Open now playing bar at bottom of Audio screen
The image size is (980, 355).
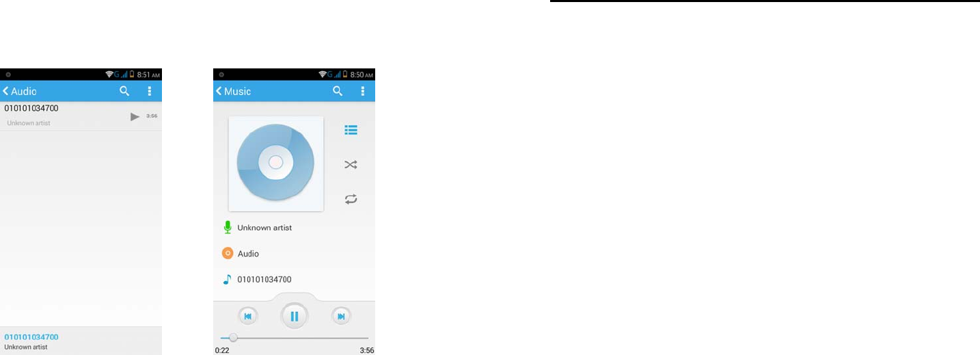click(x=81, y=341)
